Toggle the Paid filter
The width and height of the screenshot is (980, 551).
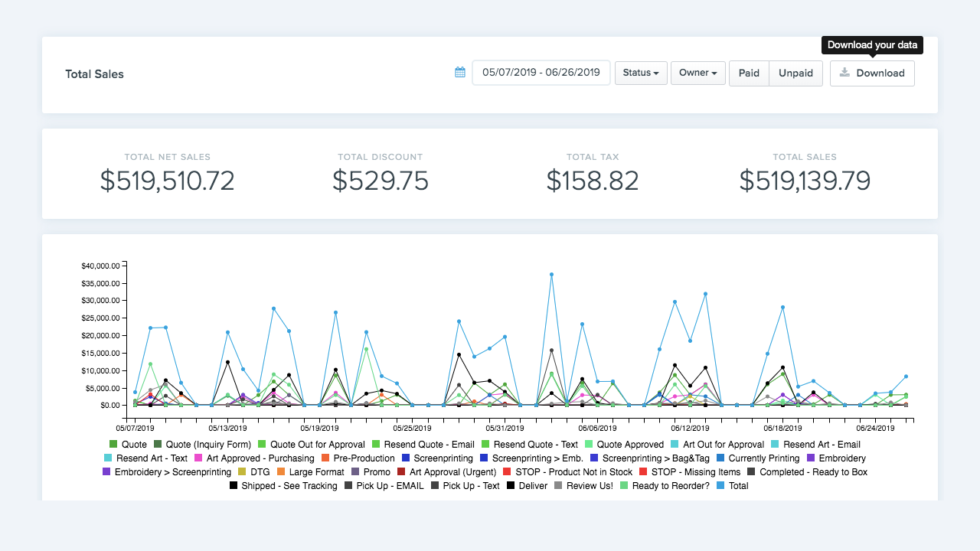click(749, 73)
